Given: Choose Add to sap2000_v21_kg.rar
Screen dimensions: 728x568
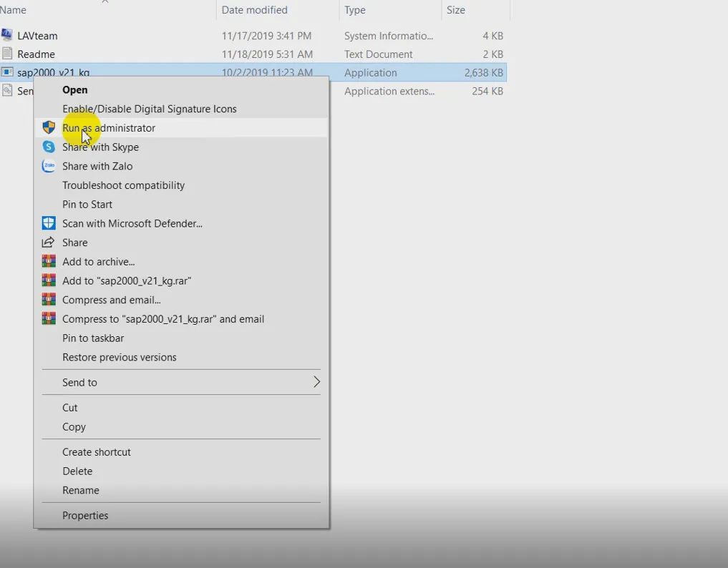Looking at the screenshot, I should click(127, 280).
